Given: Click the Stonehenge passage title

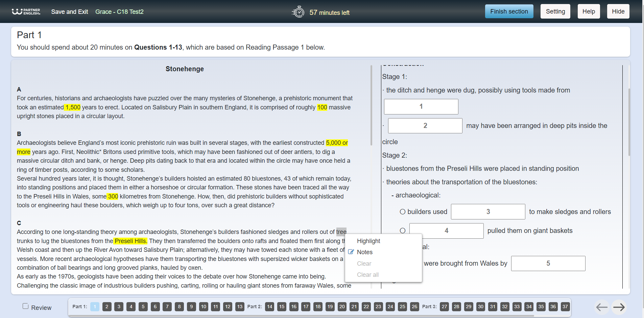Looking at the screenshot, I should click(185, 69).
